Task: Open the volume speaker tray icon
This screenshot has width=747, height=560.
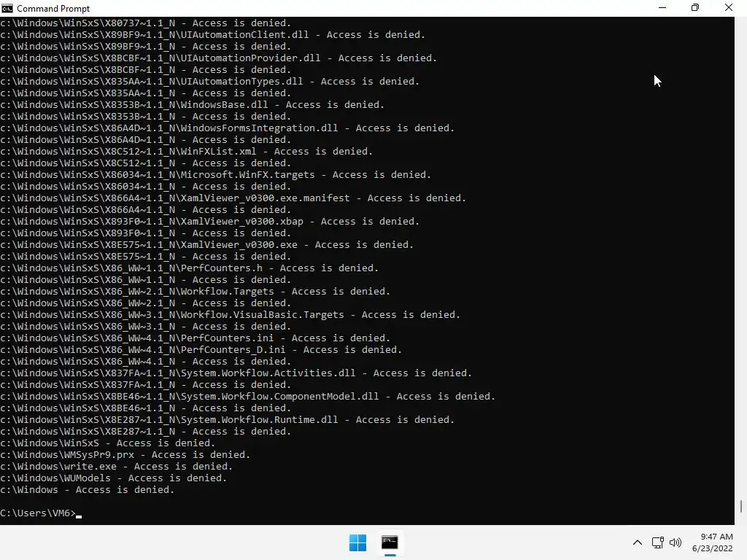Action: pyautogui.click(x=676, y=542)
